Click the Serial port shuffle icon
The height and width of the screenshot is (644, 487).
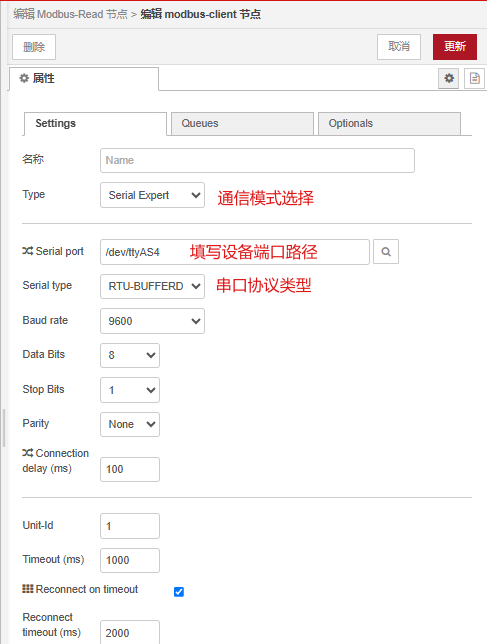click(28, 251)
